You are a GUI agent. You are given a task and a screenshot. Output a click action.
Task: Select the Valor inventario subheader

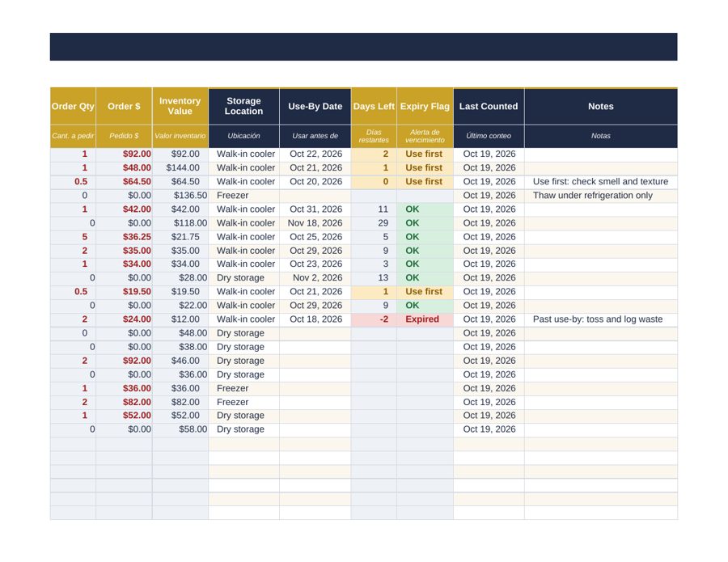[x=180, y=136]
